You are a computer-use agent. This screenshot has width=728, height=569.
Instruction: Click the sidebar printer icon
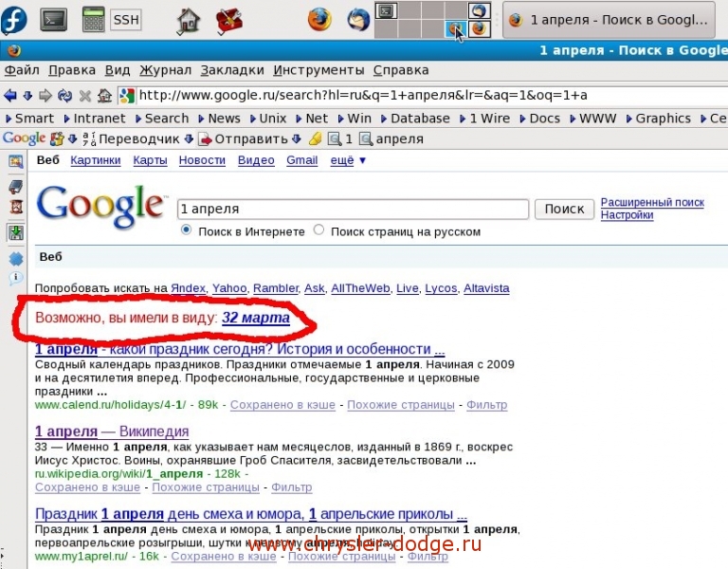(16, 187)
